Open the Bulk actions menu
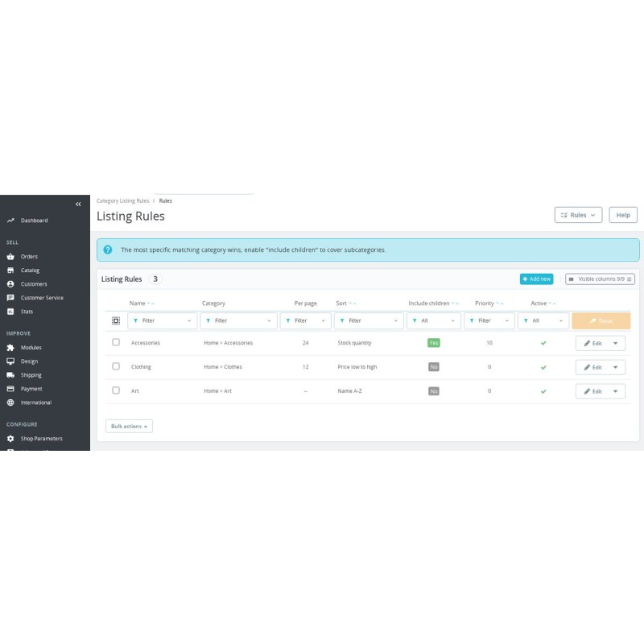This screenshot has height=644, width=644. 129,427
